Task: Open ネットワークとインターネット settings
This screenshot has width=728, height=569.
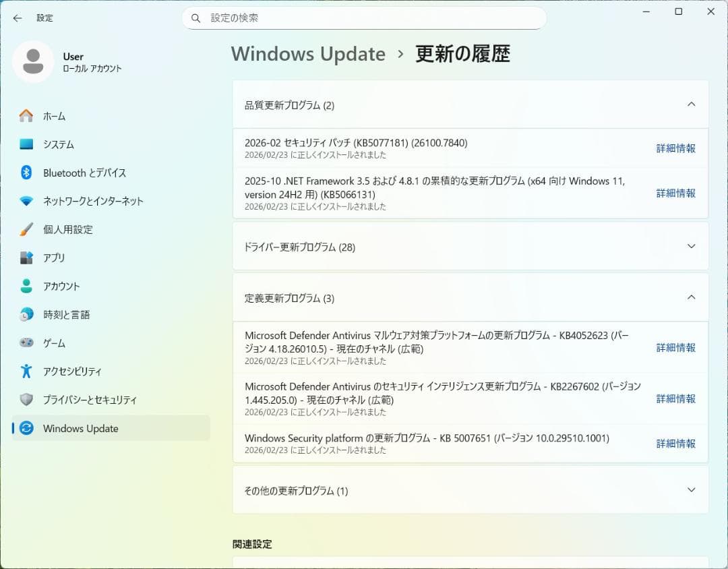Action: [x=111, y=201]
